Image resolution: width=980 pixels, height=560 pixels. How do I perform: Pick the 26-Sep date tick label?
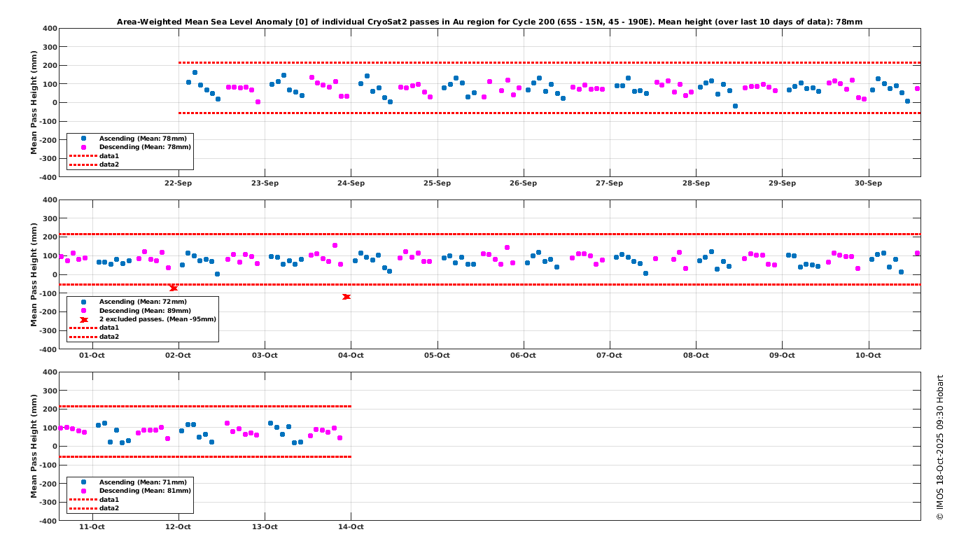523,183
